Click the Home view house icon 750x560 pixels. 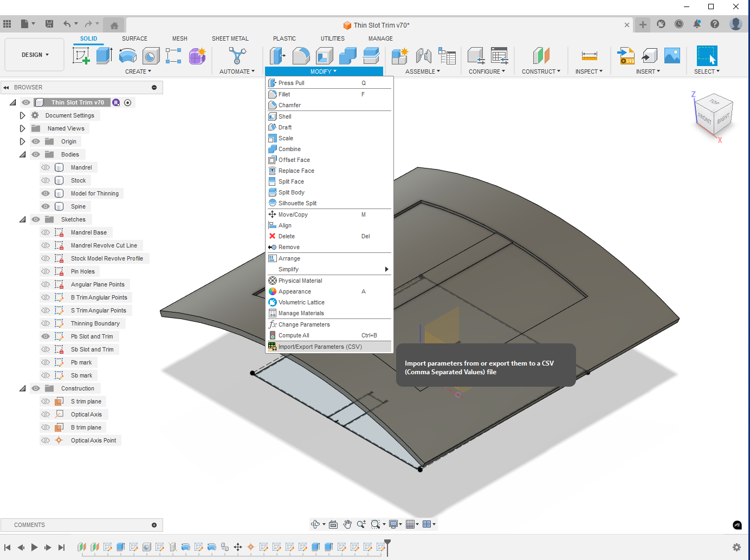click(113, 24)
